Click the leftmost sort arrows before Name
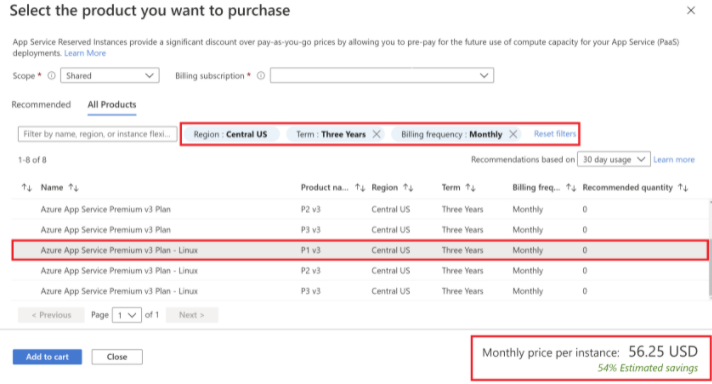The image size is (712, 384). [27, 187]
